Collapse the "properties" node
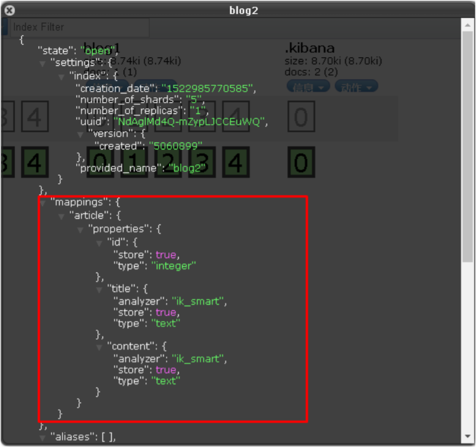Image resolution: width=476 pixels, height=448 pixels. point(80,230)
